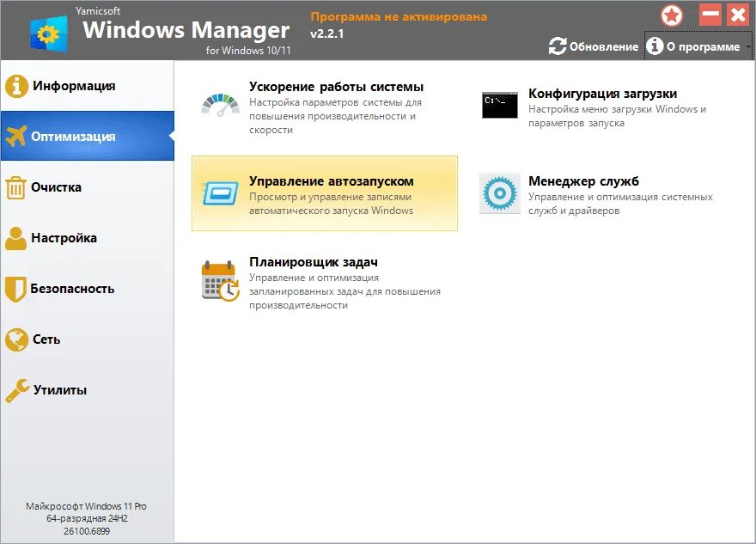Click the v2.2.1 version text
This screenshot has width=756, height=544.
(327, 34)
